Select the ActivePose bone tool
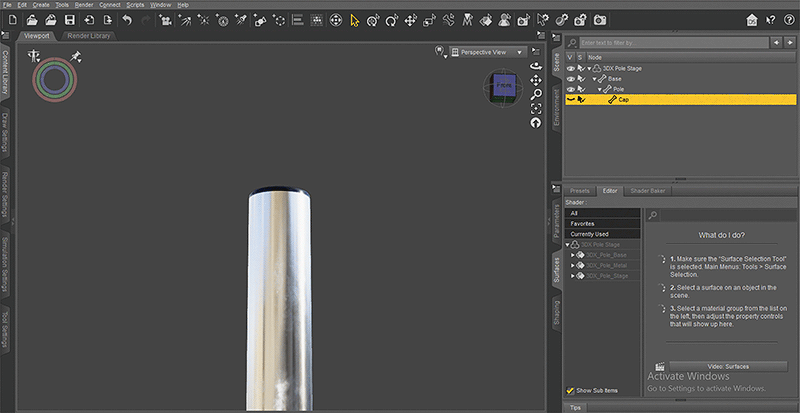Screen dimensions: 800x413 (x=448, y=20)
